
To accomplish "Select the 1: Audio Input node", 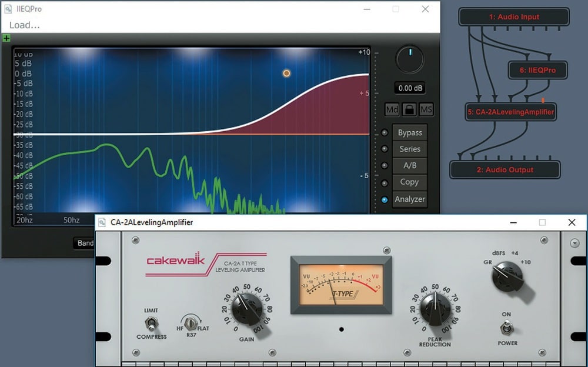I will click(514, 17).
